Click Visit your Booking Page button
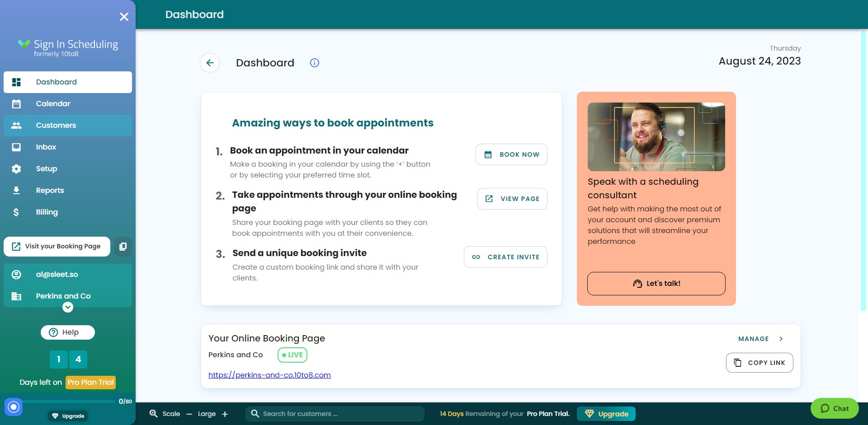This screenshot has width=868, height=425. [57, 247]
